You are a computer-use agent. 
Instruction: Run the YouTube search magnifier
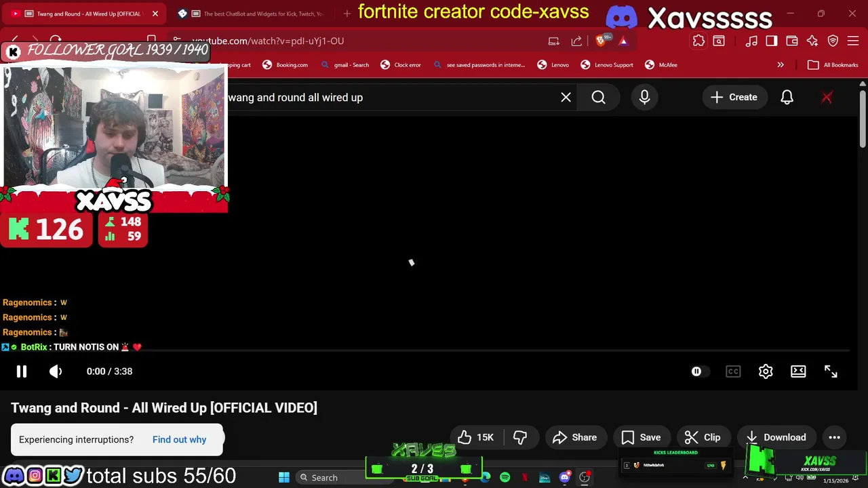[x=598, y=98]
